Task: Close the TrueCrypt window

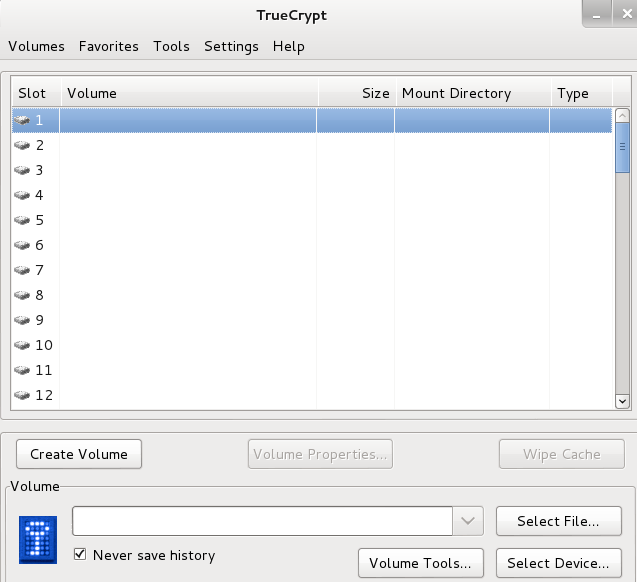Action: pos(626,14)
